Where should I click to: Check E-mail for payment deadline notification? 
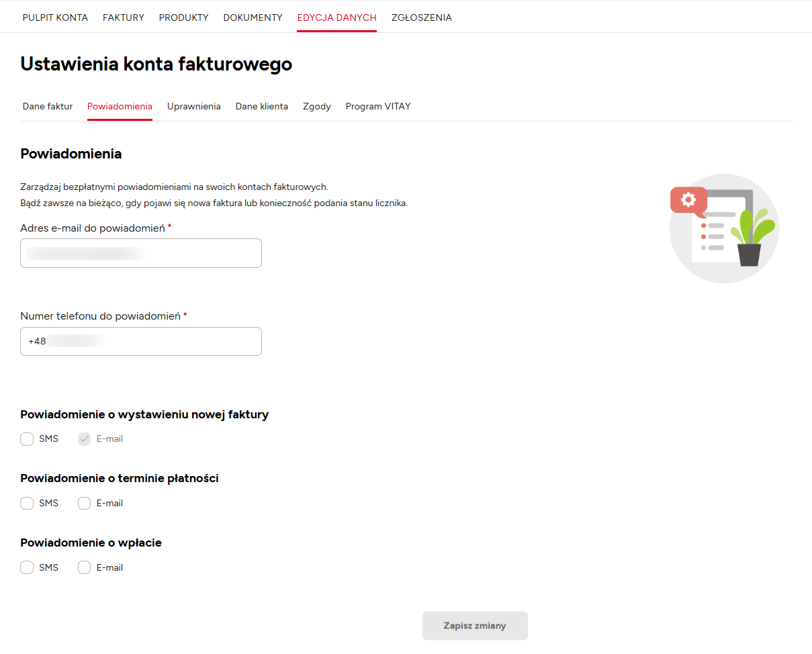[85, 504]
